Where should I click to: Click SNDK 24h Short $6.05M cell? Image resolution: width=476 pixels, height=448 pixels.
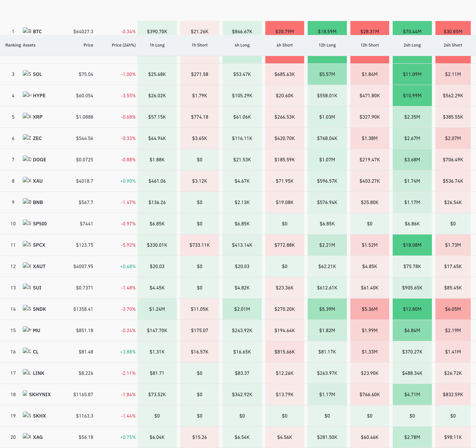pyautogui.click(x=453, y=309)
